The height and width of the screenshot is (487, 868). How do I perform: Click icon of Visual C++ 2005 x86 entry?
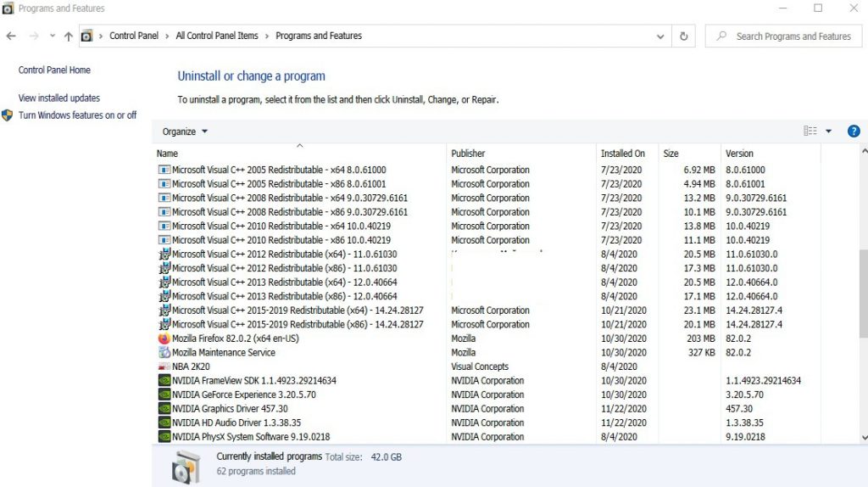tap(164, 184)
